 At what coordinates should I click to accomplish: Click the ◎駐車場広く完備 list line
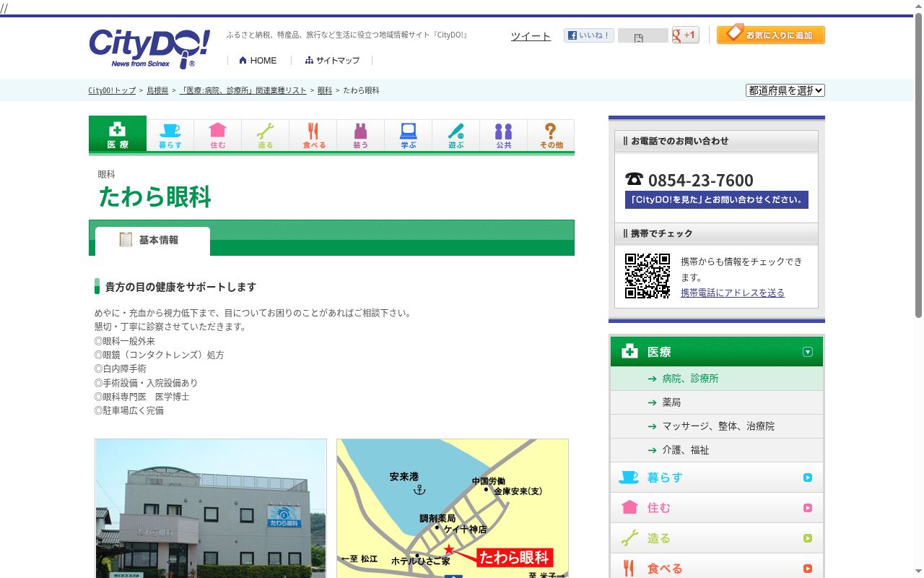[x=129, y=410]
